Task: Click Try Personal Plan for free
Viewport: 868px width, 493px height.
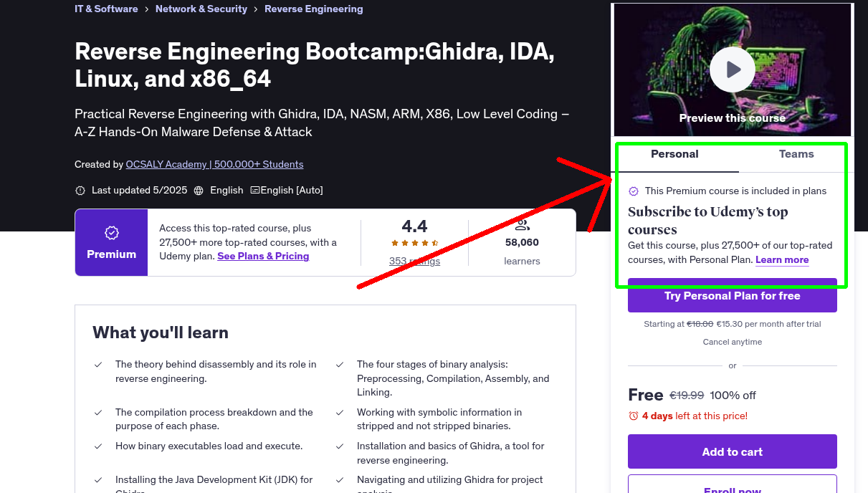Action: point(732,295)
